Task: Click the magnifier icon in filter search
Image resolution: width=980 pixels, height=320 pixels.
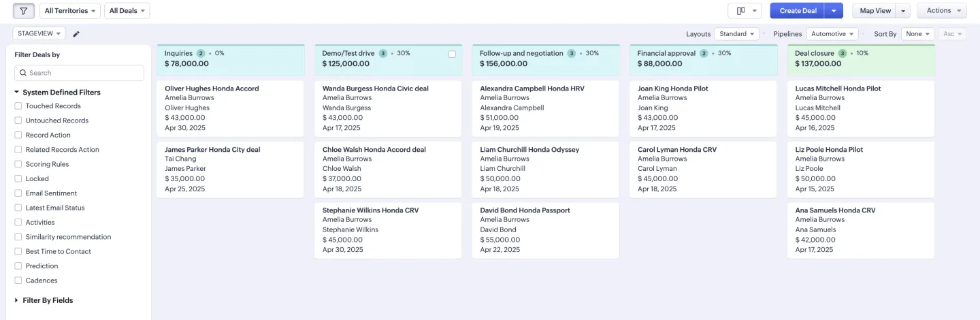Action: pos(23,73)
